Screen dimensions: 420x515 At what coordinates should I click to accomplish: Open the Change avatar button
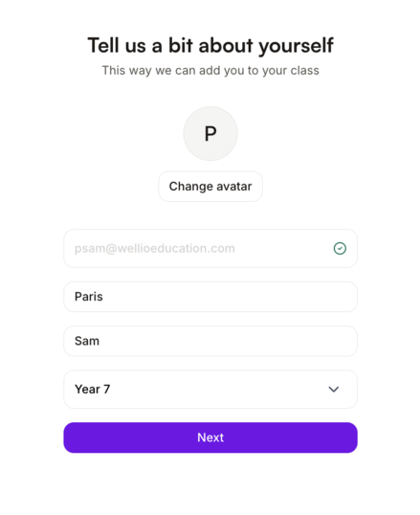point(210,187)
